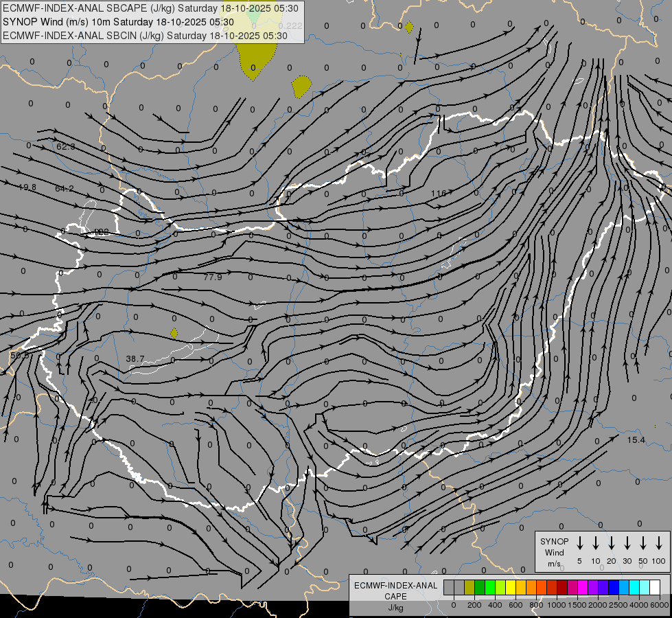The height and width of the screenshot is (618, 672).
Task: Click the 122 value near the lake
Action: (101, 232)
